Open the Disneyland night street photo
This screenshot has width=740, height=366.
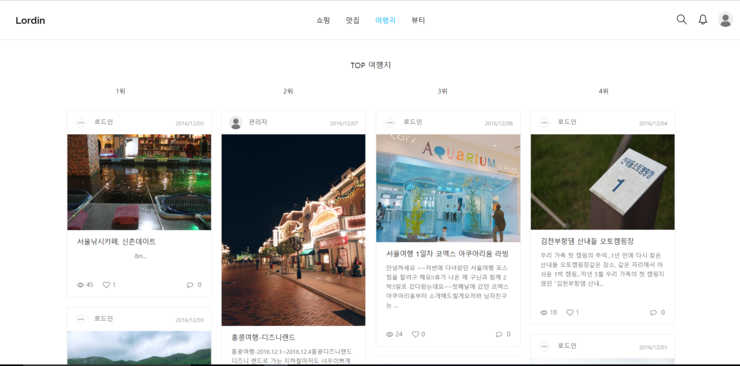[x=293, y=230]
